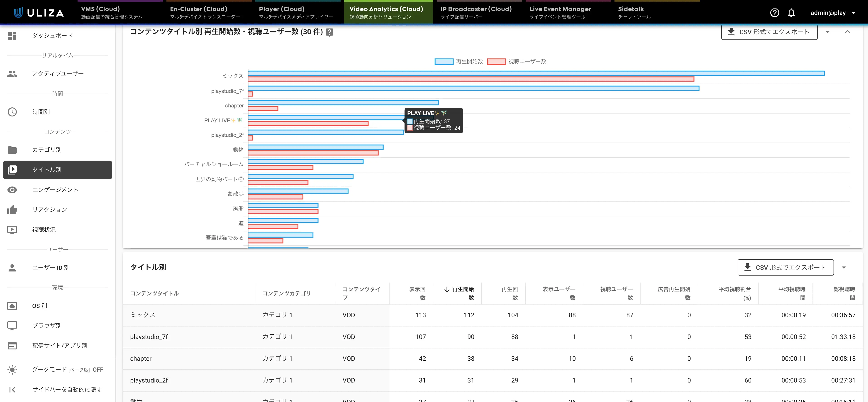Click the monitor icon for ブラウザ別
The image size is (868, 402).
coord(12,326)
